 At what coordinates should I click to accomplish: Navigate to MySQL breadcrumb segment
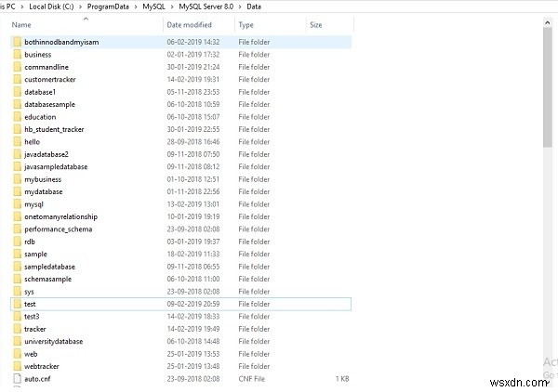pyautogui.click(x=153, y=7)
